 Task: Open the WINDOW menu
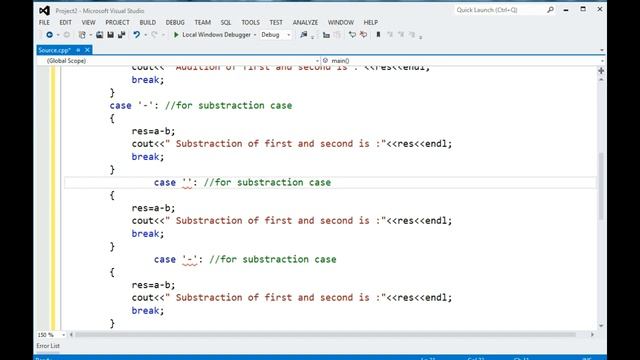340,22
